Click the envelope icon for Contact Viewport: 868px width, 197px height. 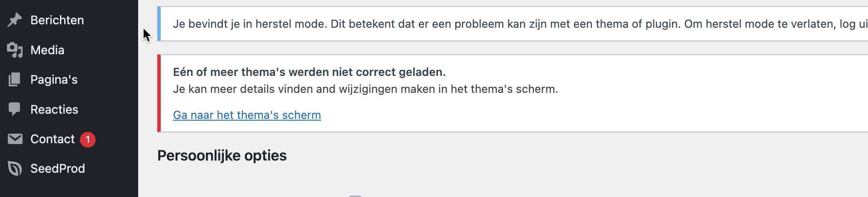[15, 139]
